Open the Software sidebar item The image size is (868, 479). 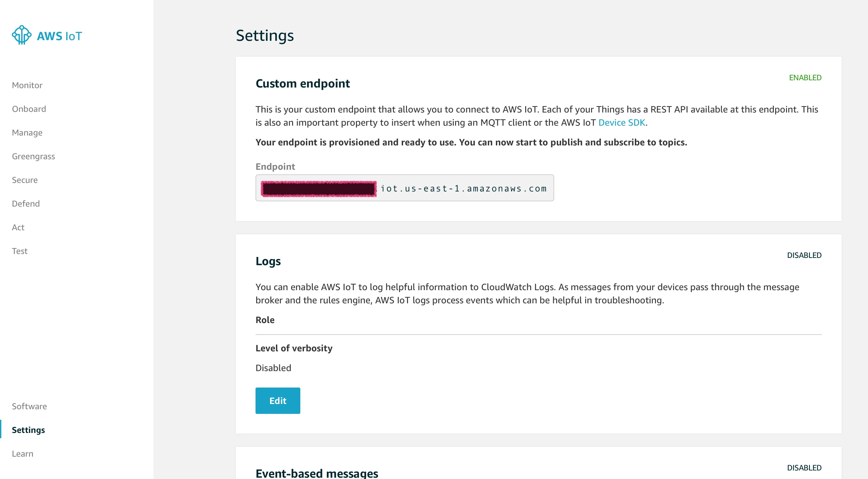(29, 406)
